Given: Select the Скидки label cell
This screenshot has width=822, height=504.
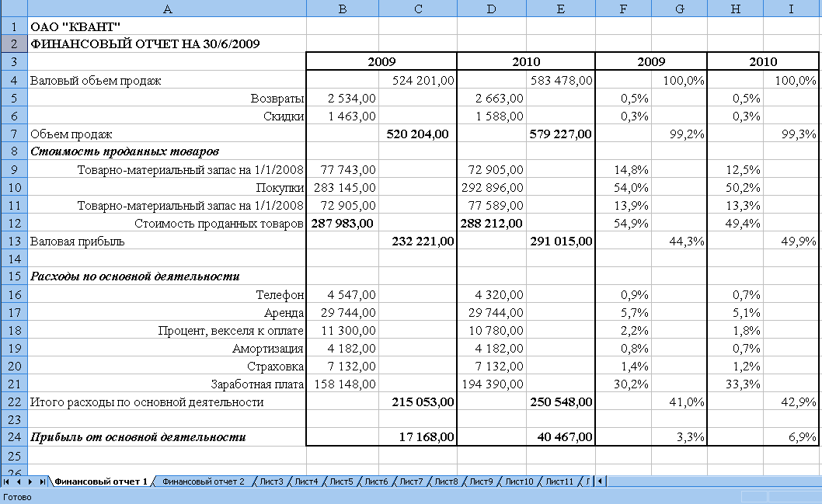Looking at the screenshot, I should [167, 116].
